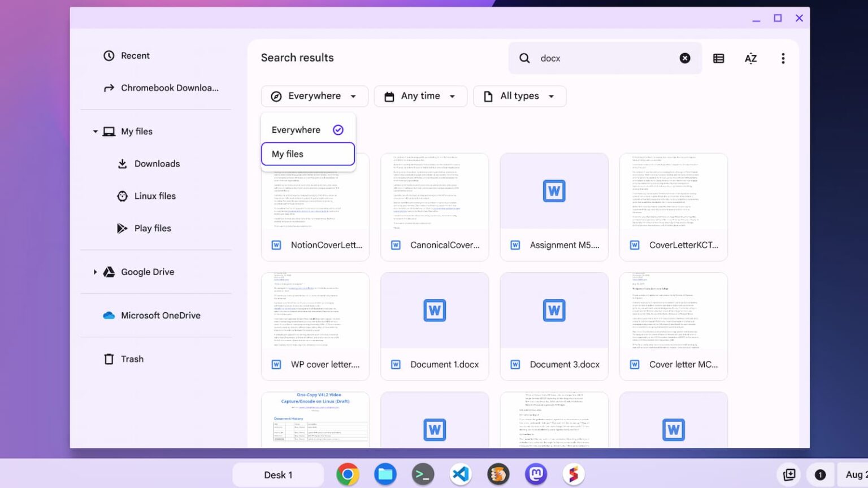This screenshot has width=868, height=488.
Task: Open the Everywhere location dropdown
Action: click(x=315, y=96)
